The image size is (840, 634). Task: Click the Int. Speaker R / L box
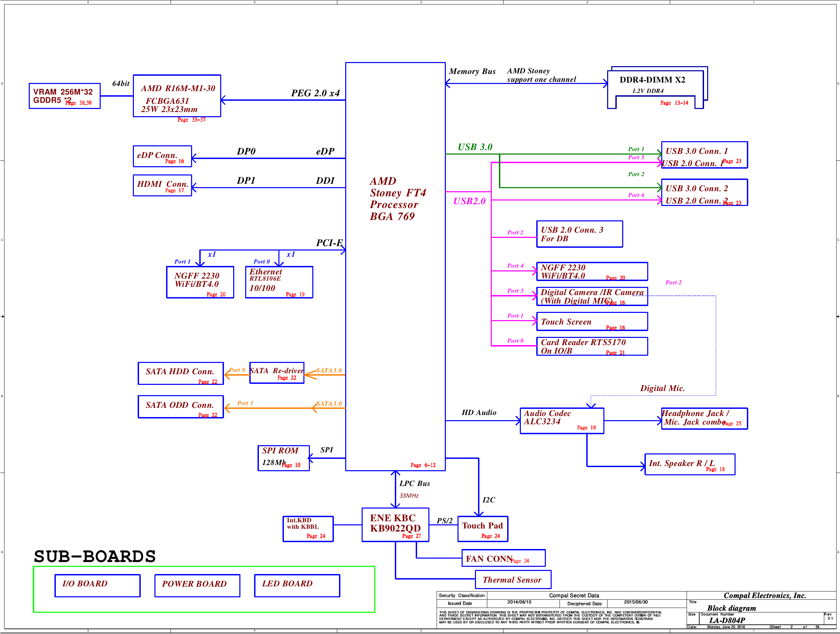(690, 464)
